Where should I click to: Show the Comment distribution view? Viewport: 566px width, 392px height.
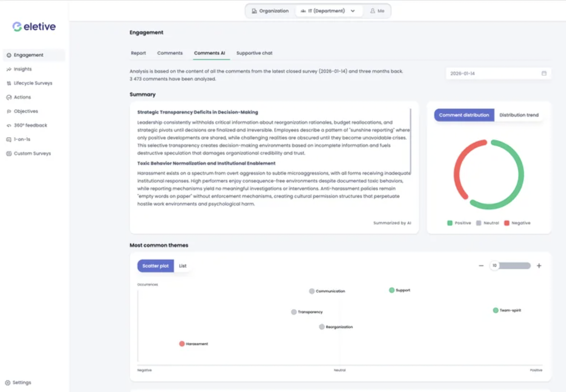(464, 115)
